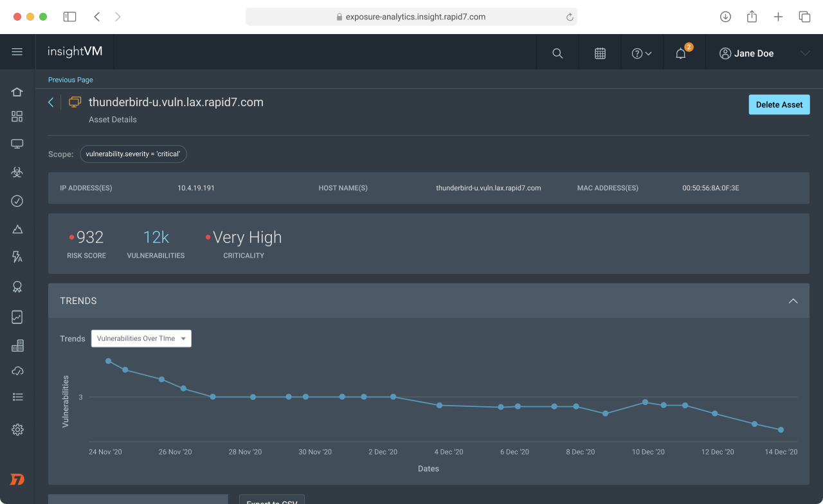Go back using Safari back arrow
Image resolution: width=823 pixels, height=504 pixels.
coord(97,17)
